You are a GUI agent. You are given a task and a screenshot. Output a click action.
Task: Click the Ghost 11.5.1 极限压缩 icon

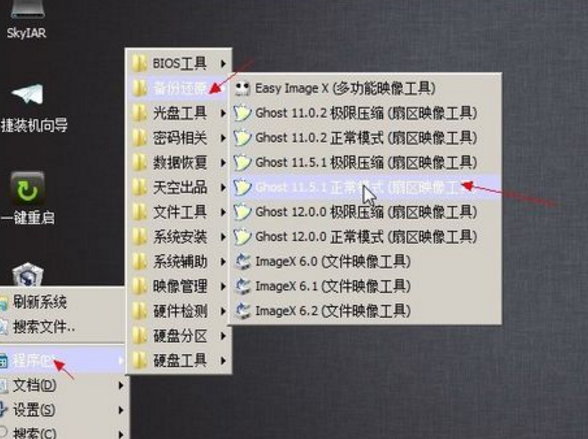242,163
